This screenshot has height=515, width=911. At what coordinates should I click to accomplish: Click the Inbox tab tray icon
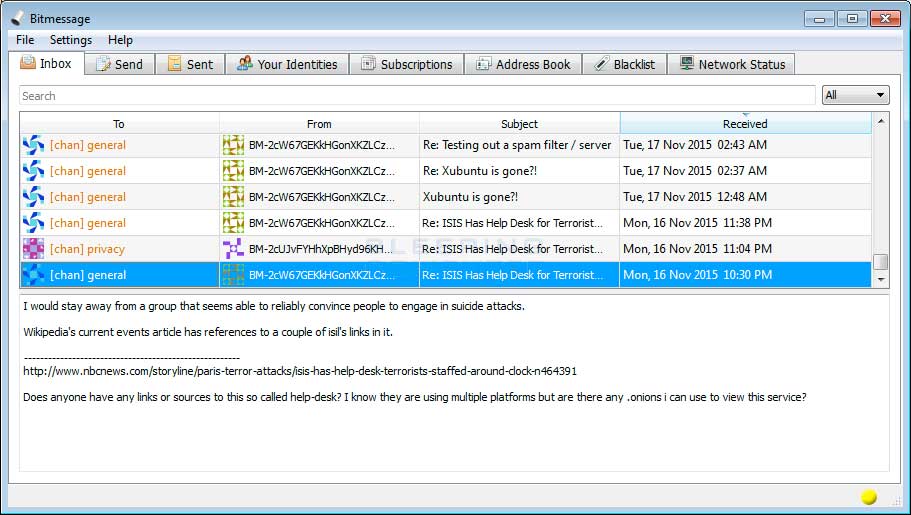point(27,62)
